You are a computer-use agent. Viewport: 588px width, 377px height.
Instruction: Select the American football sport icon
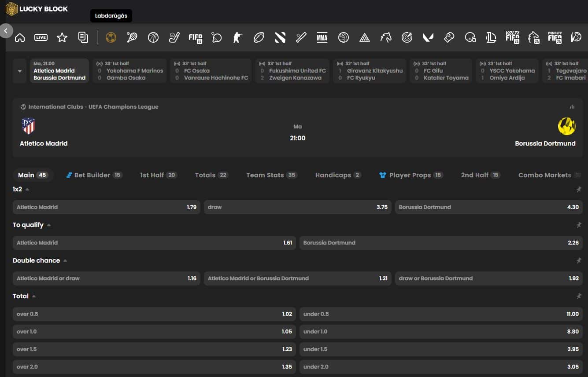(259, 37)
